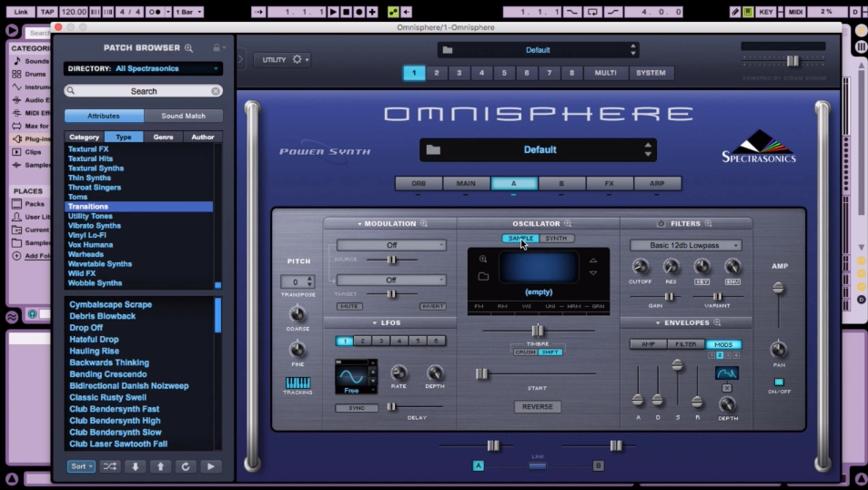
Task: Toggle Amp On/Off switch
Action: (779, 382)
